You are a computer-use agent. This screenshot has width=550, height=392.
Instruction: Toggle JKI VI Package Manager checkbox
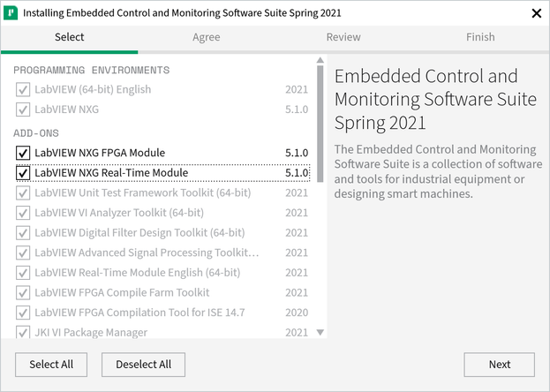23,333
